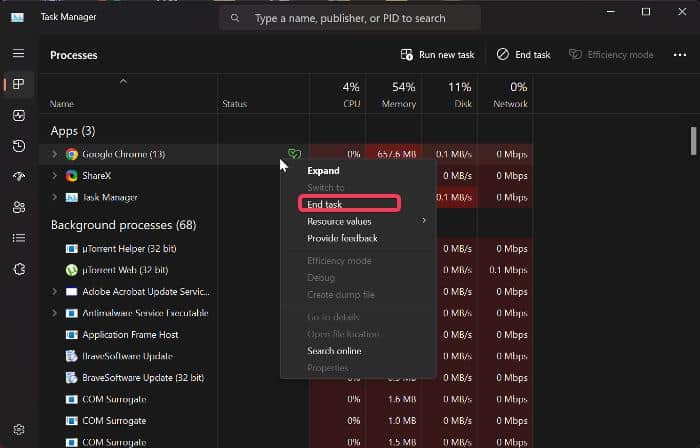Click the Apps (3) group heading
700x448 pixels.
click(x=73, y=131)
